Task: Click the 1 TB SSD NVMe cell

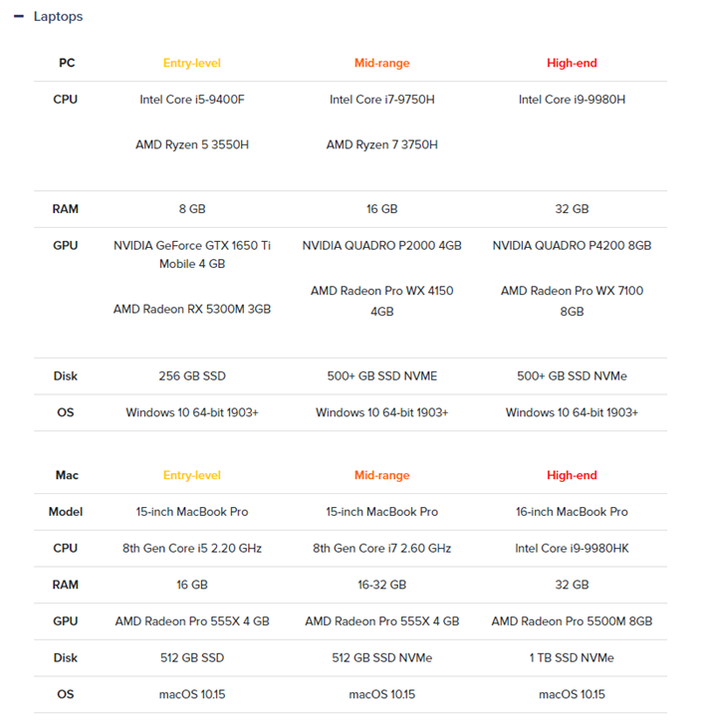Action: click(572, 658)
